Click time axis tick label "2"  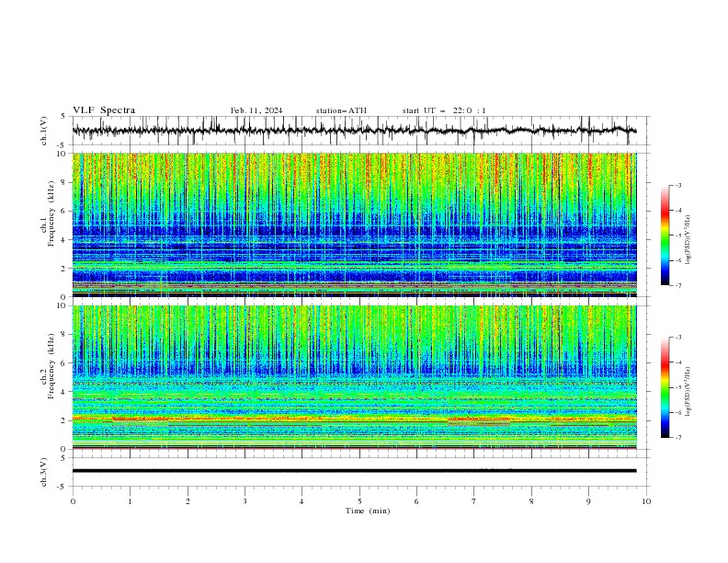click(188, 501)
